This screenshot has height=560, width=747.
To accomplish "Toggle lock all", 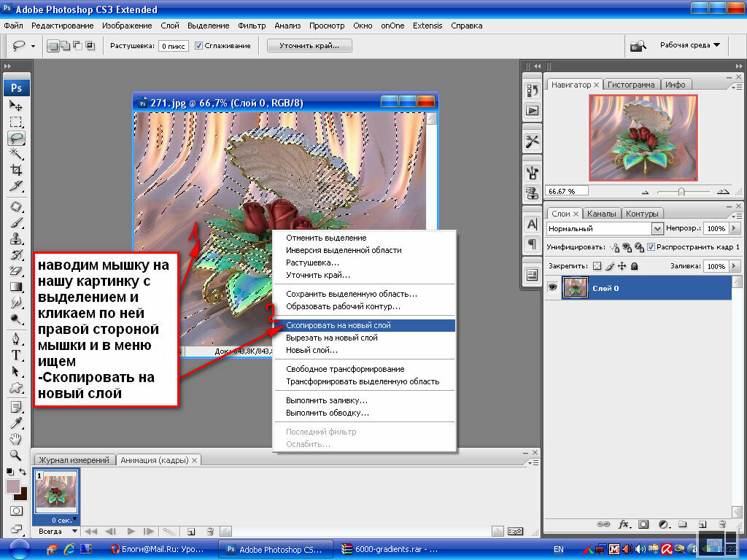I will (635, 266).
